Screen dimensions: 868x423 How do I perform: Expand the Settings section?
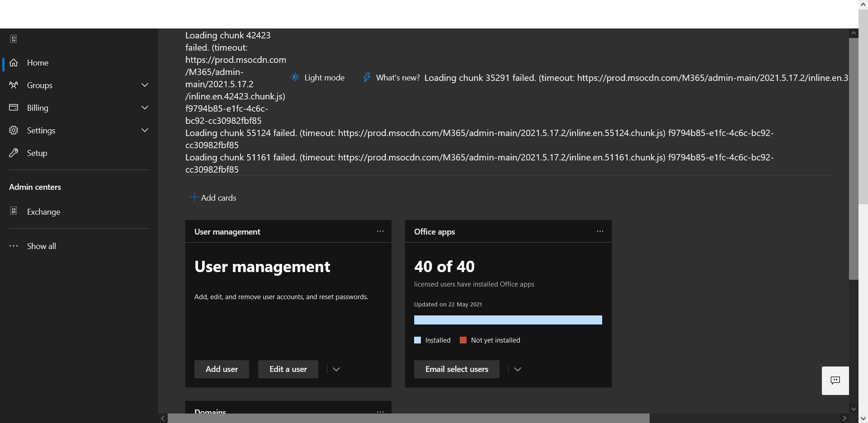point(145,130)
